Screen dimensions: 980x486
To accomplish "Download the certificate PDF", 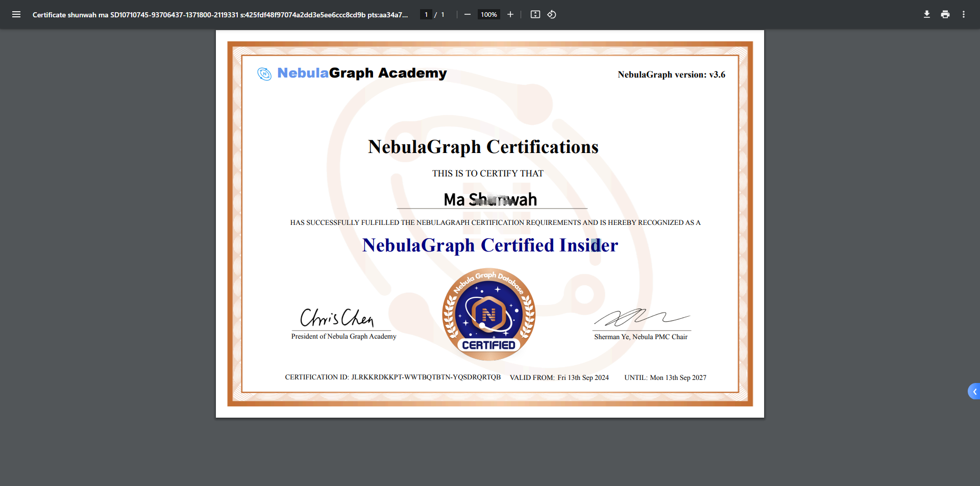I will [927, 14].
